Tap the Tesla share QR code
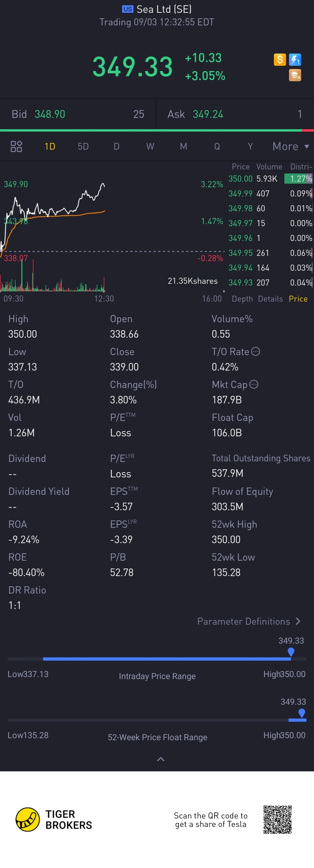 click(277, 819)
